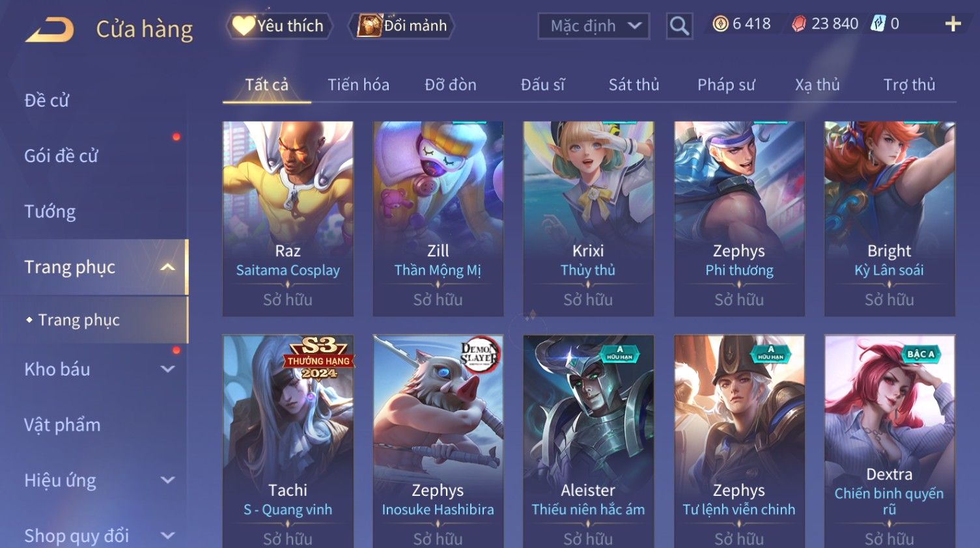Open the search magnifier icon
Screen dimensions: 980x548
click(x=679, y=26)
